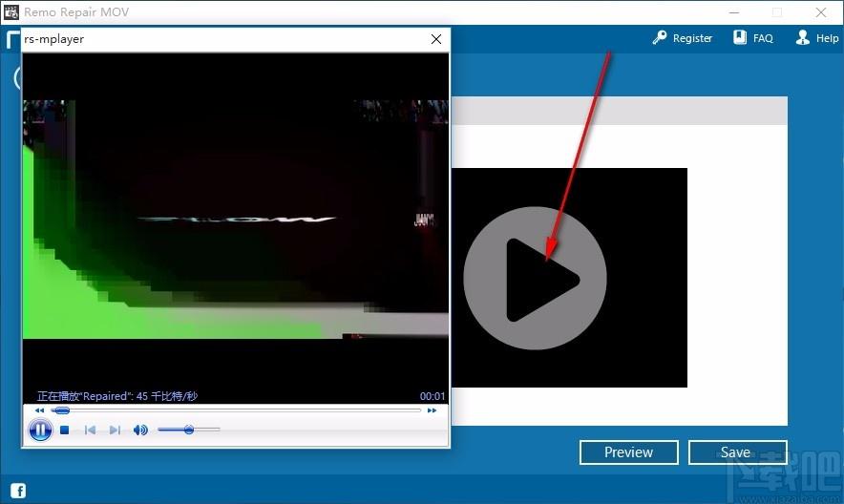Click the Save button

[737, 452]
